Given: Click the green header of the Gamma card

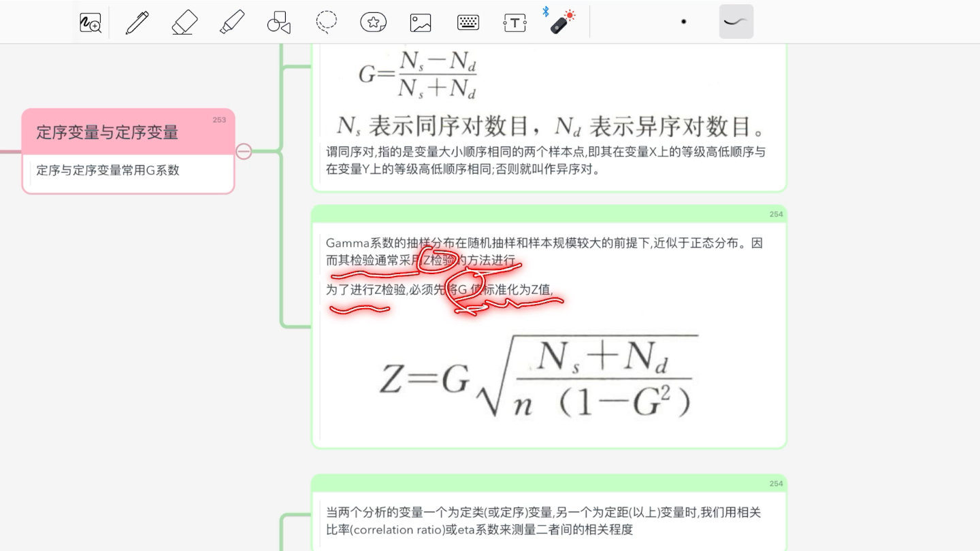Looking at the screenshot, I should 549,214.
